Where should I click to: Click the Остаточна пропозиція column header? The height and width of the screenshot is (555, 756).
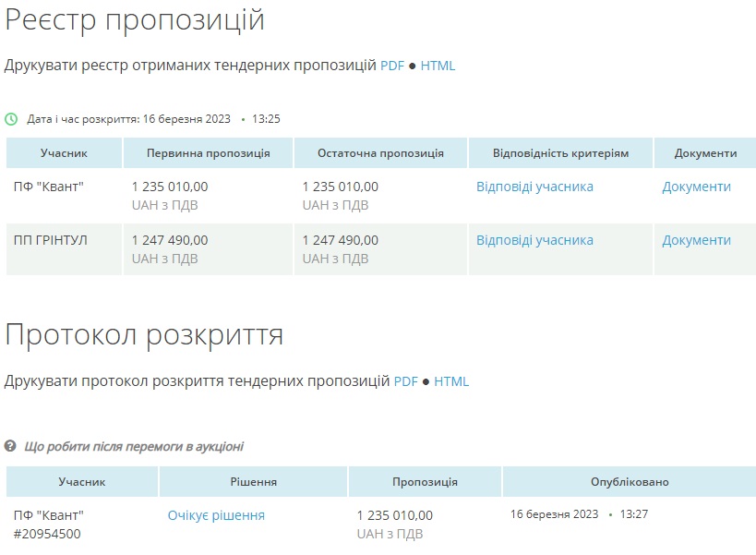pos(380,153)
